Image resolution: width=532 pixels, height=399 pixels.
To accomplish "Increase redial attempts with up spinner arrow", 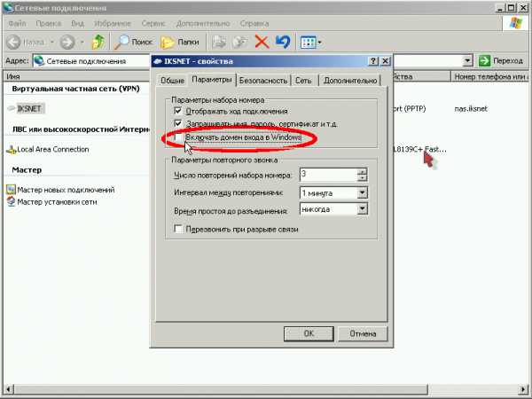I will [x=362, y=172].
